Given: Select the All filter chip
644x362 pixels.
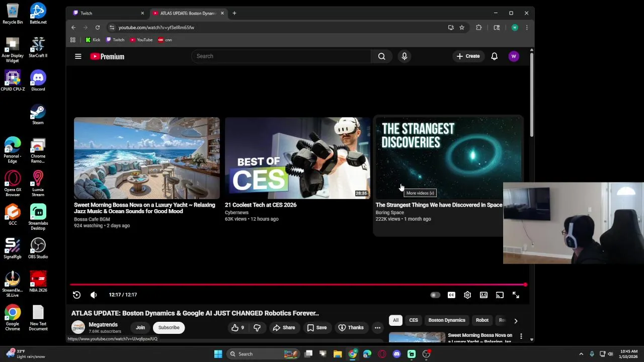Looking at the screenshot, I should [x=395, y=320].
